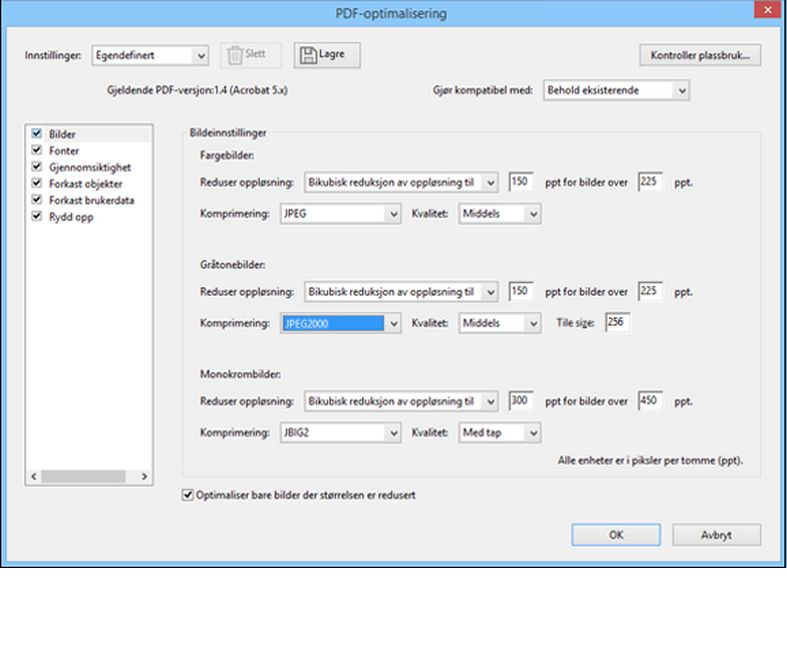The height and width of the screenshot is (653, 787).
Task: Click the Alle enheter er i piksler text
Action: click(x=650, y=460)
